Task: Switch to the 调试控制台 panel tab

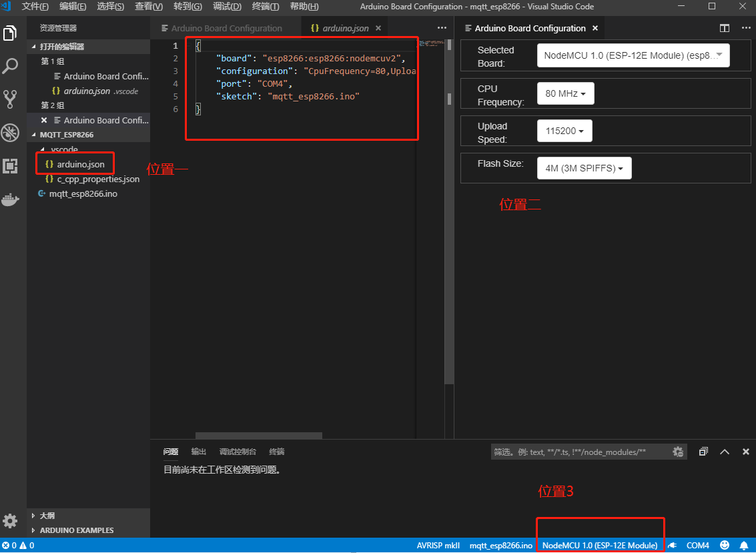Action: pos(238,452)
